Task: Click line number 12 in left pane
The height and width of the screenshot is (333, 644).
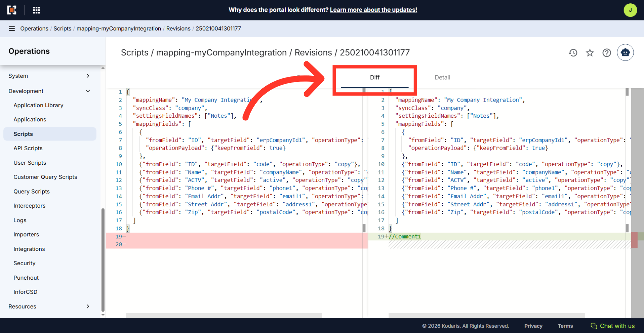Action: (x=119, y=180)
